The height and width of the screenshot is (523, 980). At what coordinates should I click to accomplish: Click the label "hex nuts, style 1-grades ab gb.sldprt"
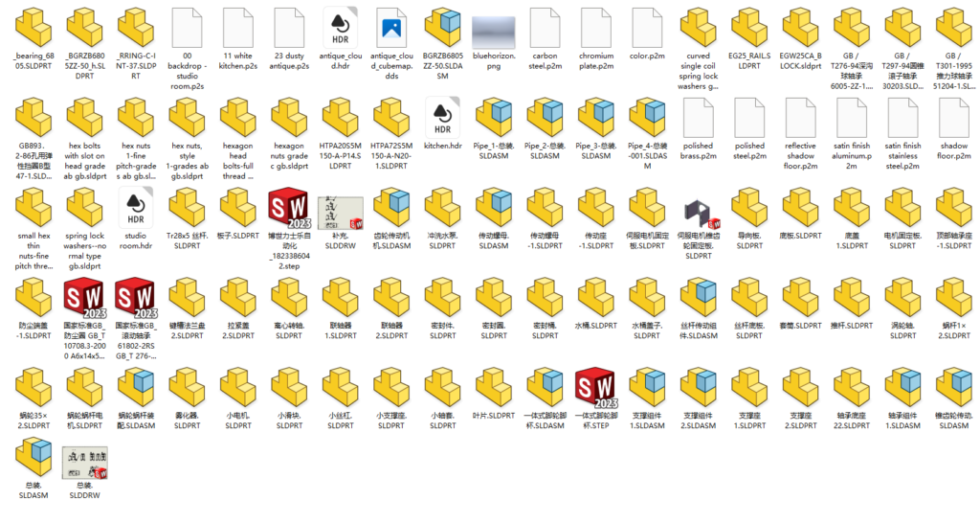coord(187,161)
